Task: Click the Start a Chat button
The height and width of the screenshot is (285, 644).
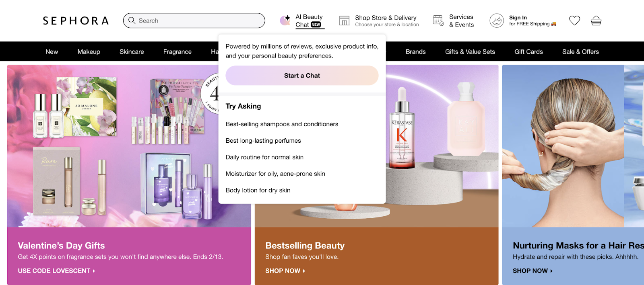Action: coord(302,76)
